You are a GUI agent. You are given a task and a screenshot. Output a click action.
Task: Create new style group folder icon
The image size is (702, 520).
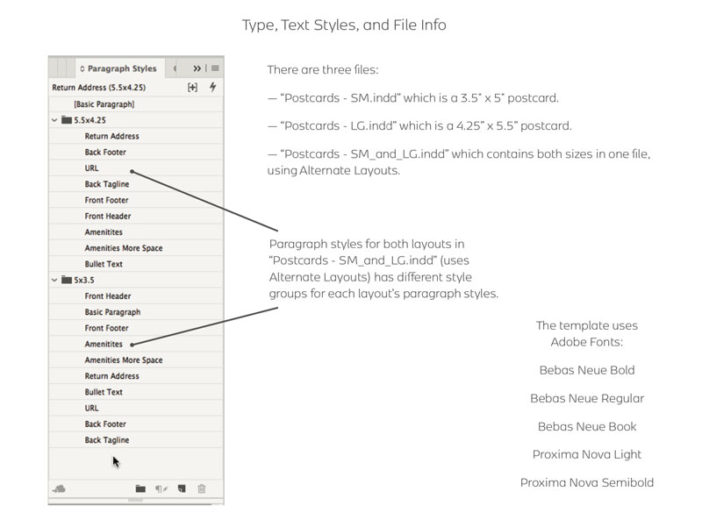tap(141, 488)
